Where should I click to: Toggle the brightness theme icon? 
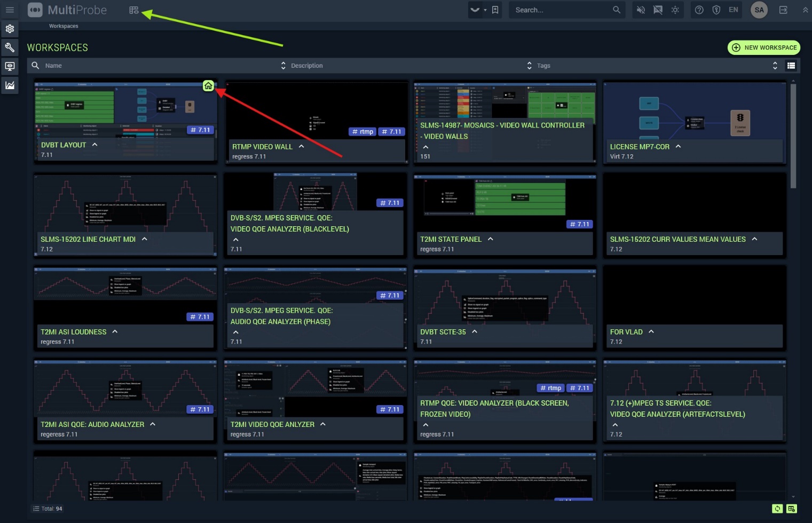pos(675,10)
